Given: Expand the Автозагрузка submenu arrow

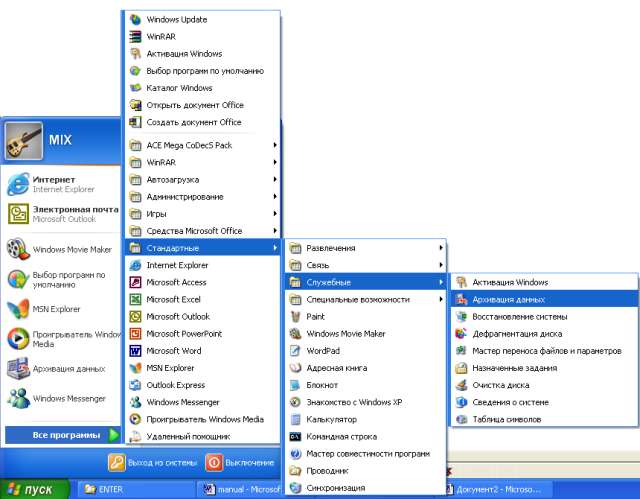Looking at the screenshot, I should pos(275,180).
